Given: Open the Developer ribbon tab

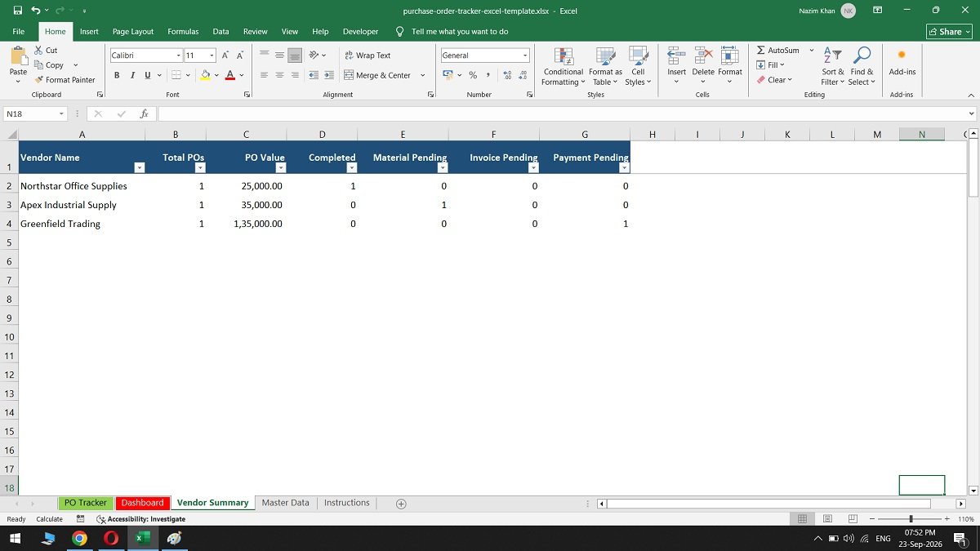Looking at the screenshot, I should 360,31.
